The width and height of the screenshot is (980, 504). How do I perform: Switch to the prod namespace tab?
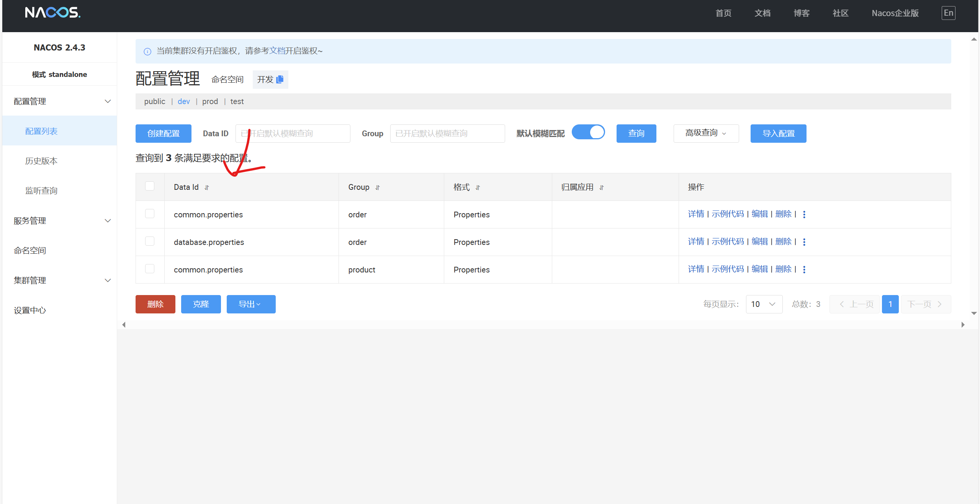[x=210, y=101]
